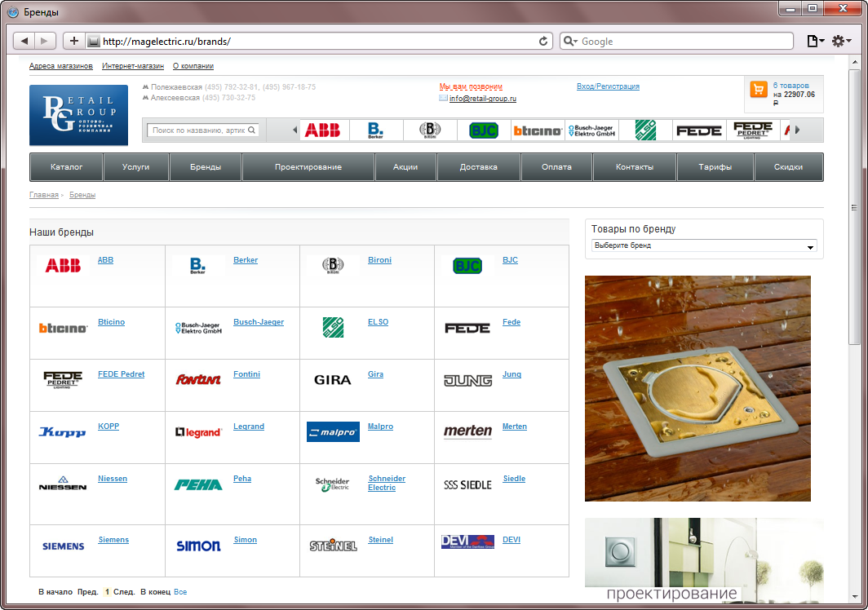The image size is (868, 610).
Task: Select the Berker logo in the carousel
Action: click(375, 130)
